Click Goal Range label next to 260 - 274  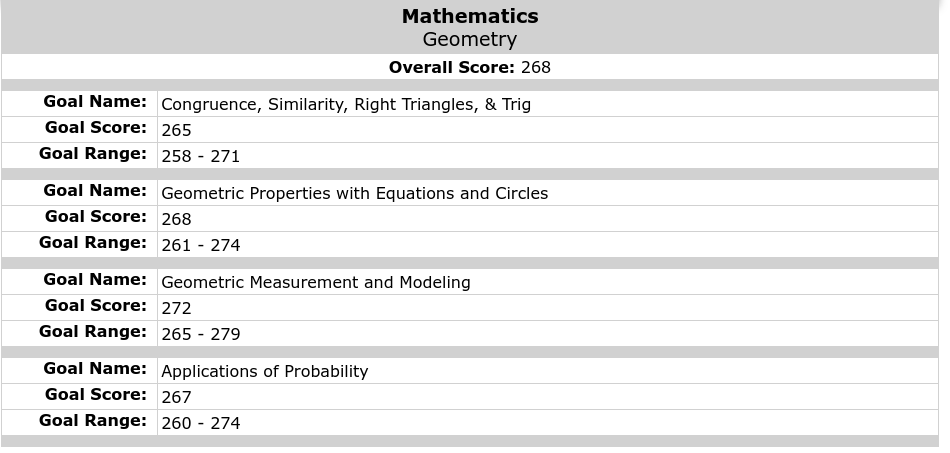tap(93, 421)
